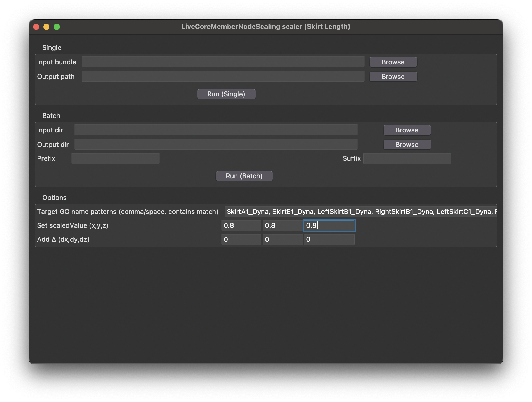Browse for the batch Output dir
Image resolution: width=532 pixels, height=402 pixels.
click(407, 145)
